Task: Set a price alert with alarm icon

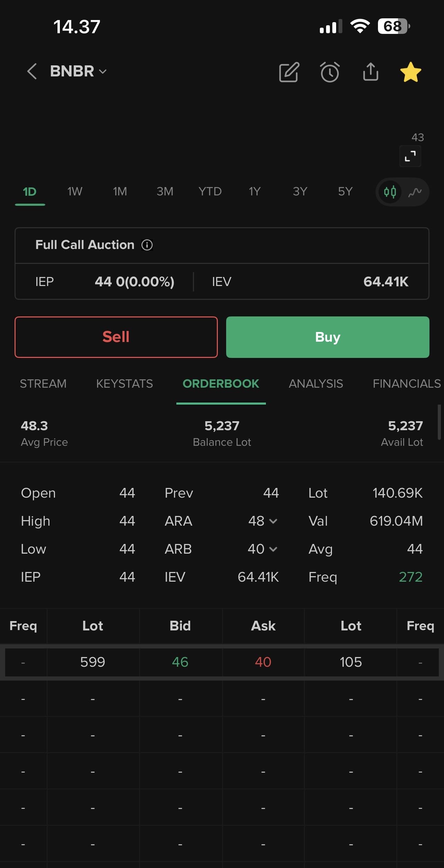Action: (x=330, y=72)
